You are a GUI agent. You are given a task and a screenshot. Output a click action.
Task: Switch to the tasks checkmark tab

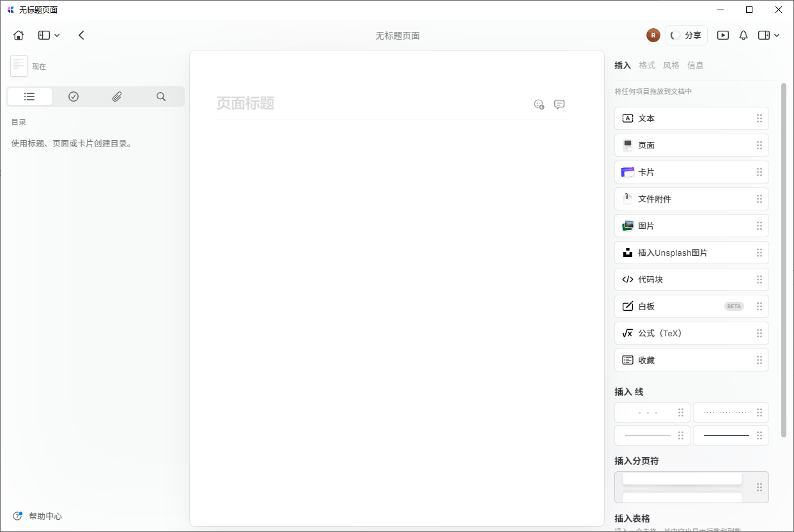pos(74,97)
